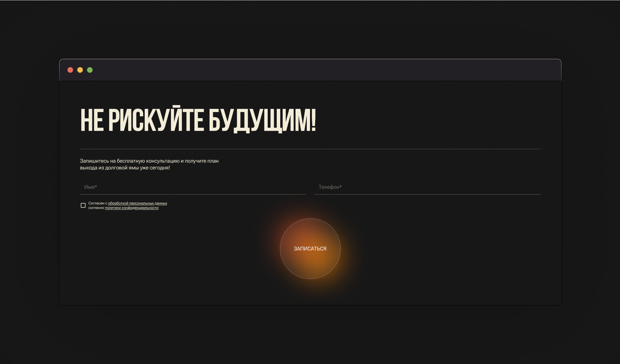
Task: Focus the Имя* name input field
Action: pyautogui.click(x=193, y=187)
